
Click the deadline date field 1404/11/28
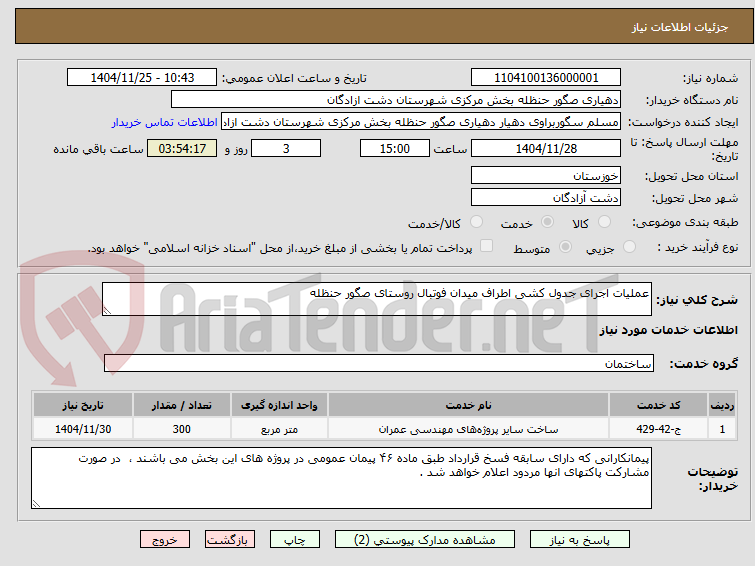point(546,148)
